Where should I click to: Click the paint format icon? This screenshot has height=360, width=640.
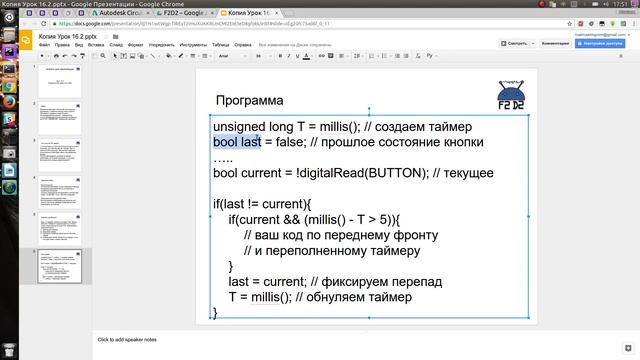pyautogui.click(x=82, y=56)
